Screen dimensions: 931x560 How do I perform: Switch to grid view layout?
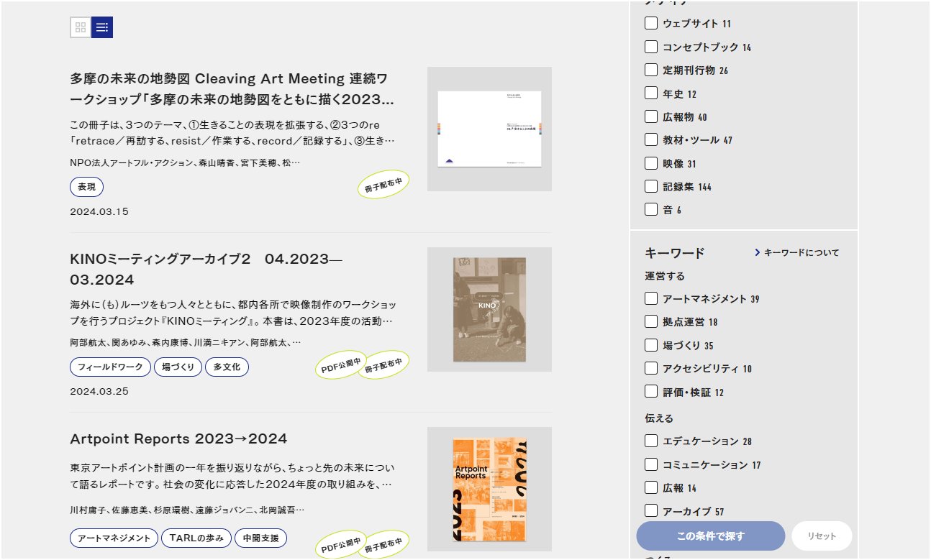tap(81, 27)
